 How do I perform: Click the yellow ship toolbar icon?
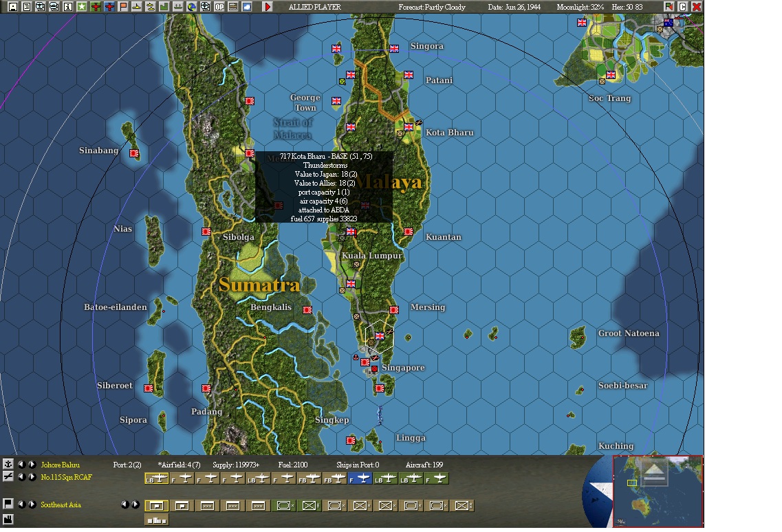(x=137, y=6)
